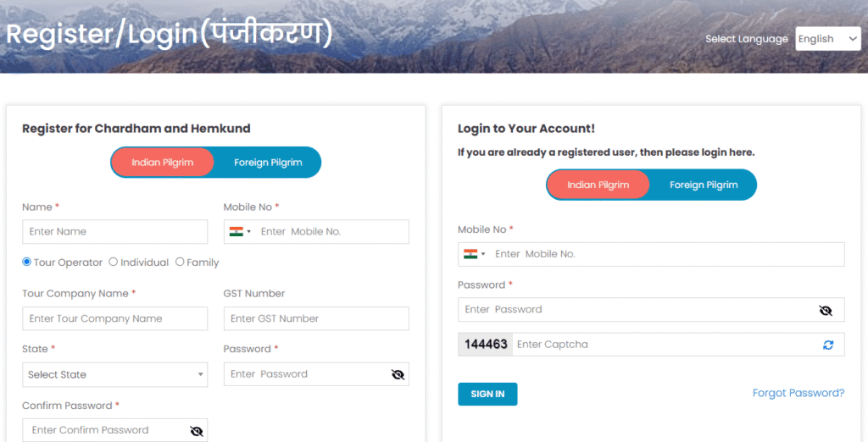Select the Indian Pilgrim tab under Register

162,162
